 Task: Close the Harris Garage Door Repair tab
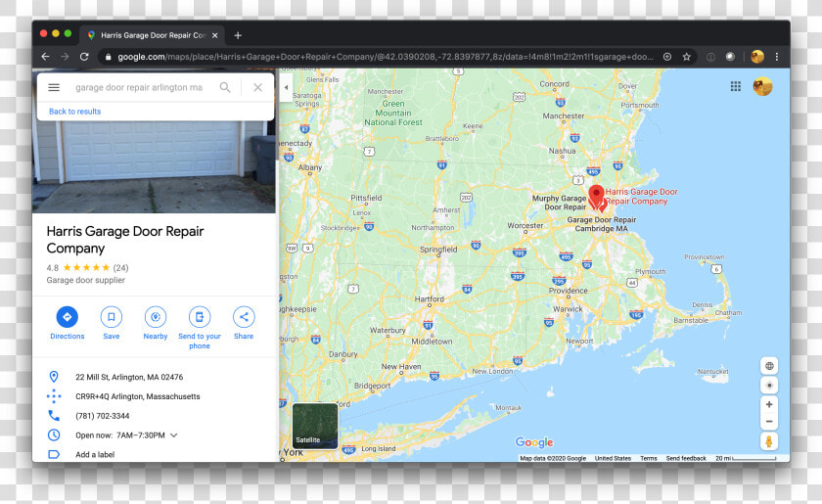tap(215, 35)
